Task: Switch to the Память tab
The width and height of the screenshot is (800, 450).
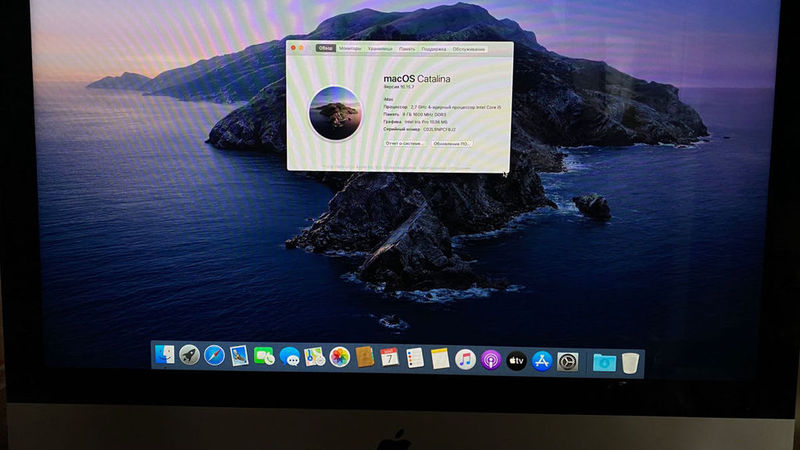Action: [x=407, y=49]
